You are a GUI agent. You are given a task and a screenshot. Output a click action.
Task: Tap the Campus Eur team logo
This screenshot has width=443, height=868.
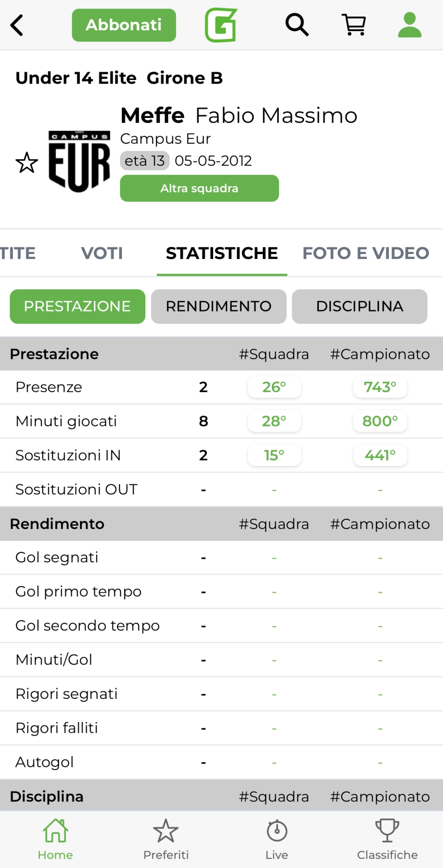click(x=79, y=161)
